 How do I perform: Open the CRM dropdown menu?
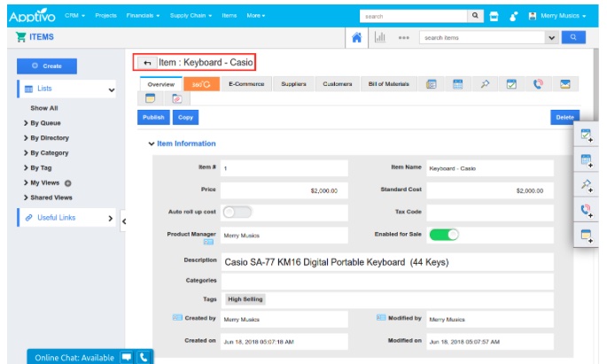coord(74,15)
